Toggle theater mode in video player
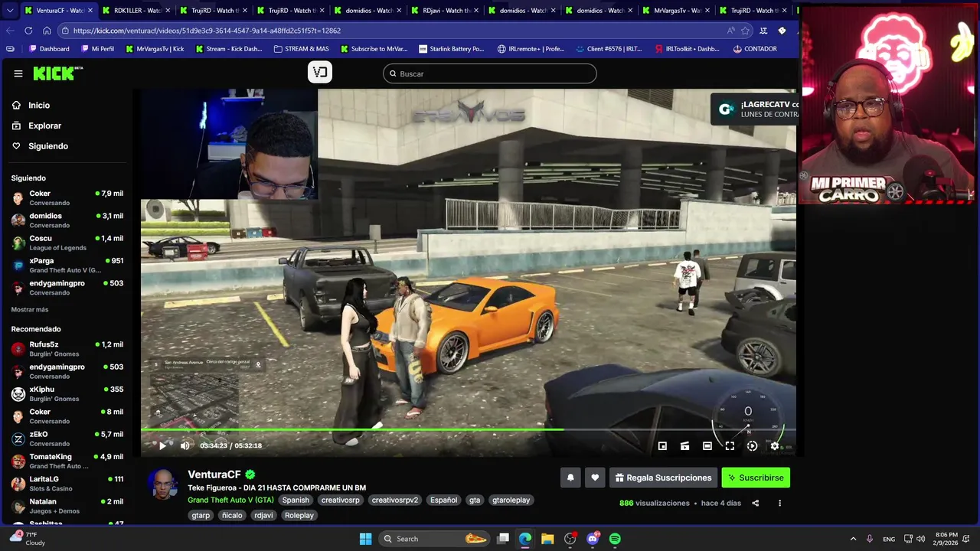The height and width of the screenshot is (551, 980). 707,446
